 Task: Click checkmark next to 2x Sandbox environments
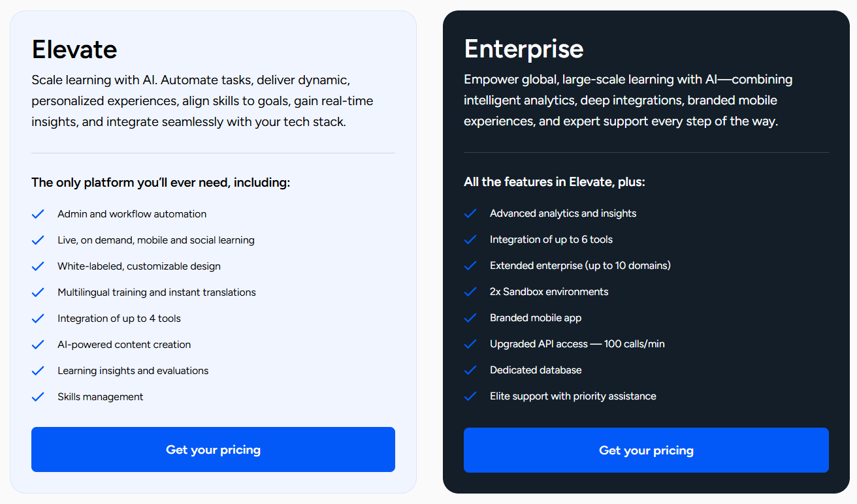pyautogui.click(x=470, y=292)
